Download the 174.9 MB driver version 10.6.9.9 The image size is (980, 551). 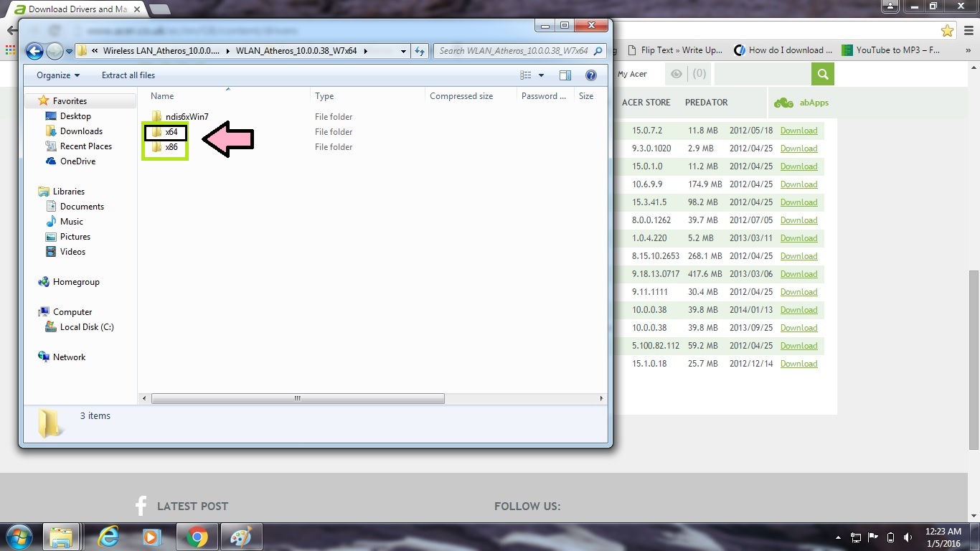pyautogui.click(x=799, y=184)
